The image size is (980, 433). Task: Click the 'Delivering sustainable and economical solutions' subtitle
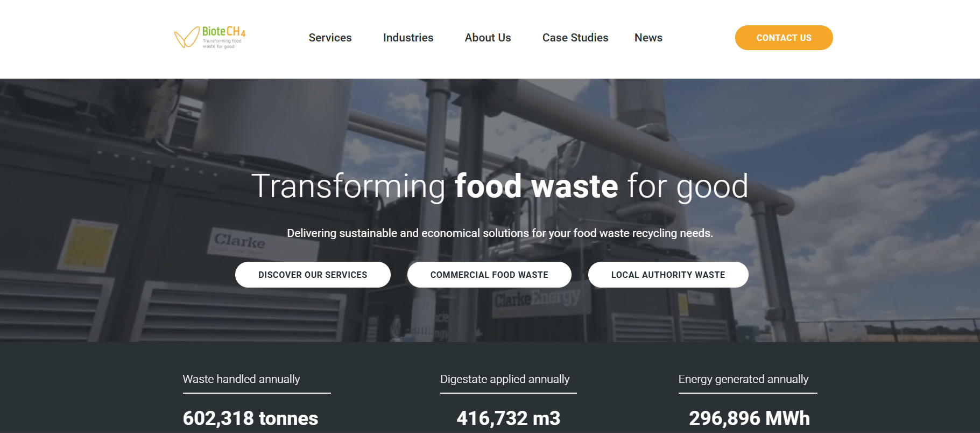[500, 233]
